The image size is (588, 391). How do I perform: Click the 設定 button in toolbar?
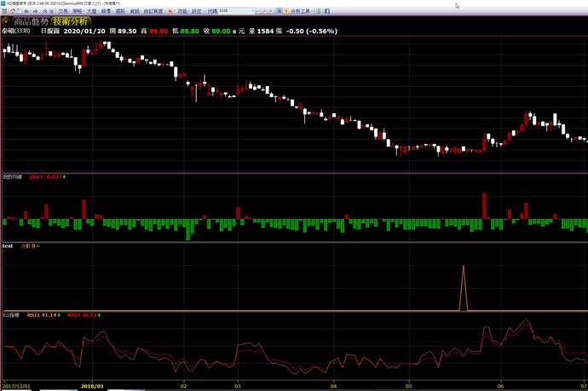[197, 12]
